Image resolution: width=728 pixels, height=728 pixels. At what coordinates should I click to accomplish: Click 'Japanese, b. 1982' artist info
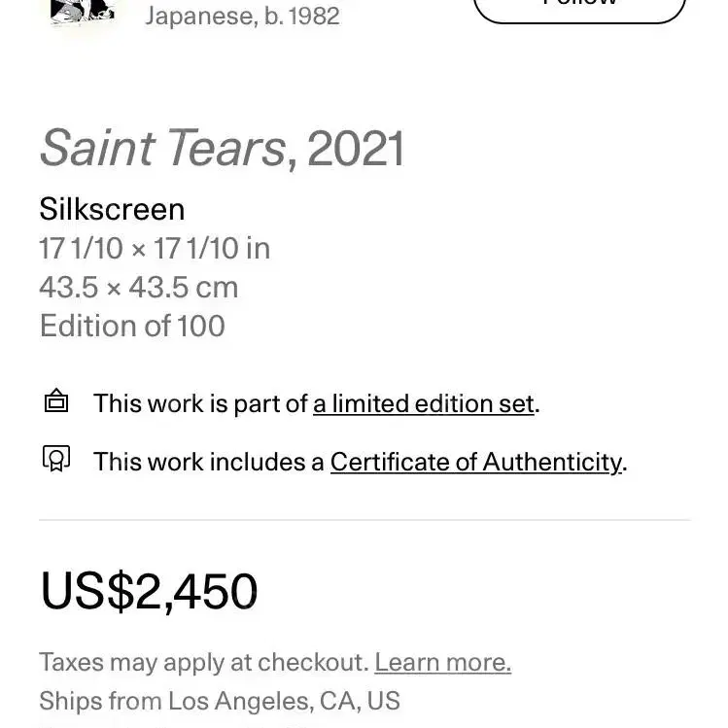coord(242,17)
